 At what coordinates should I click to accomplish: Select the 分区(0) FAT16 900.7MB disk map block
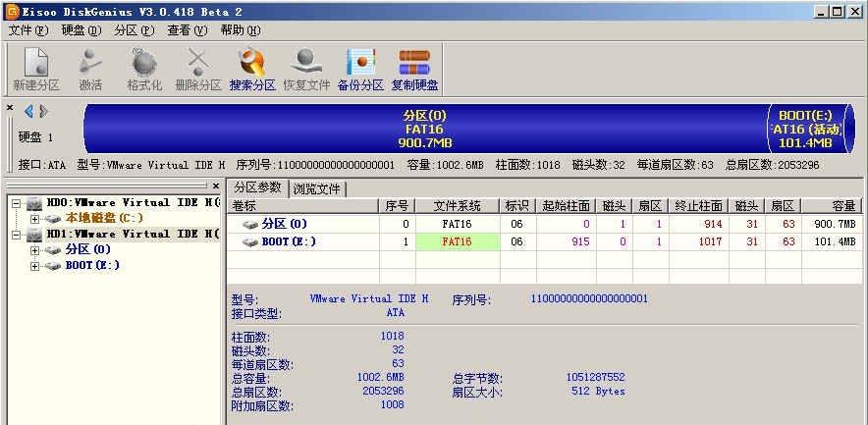425,129
